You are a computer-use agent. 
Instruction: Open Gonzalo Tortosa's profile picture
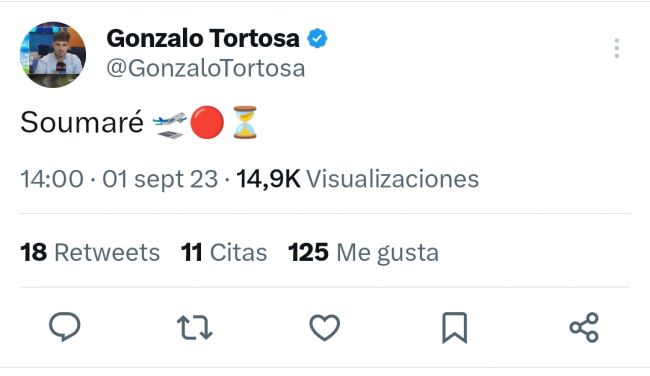[x=53, y=55]
